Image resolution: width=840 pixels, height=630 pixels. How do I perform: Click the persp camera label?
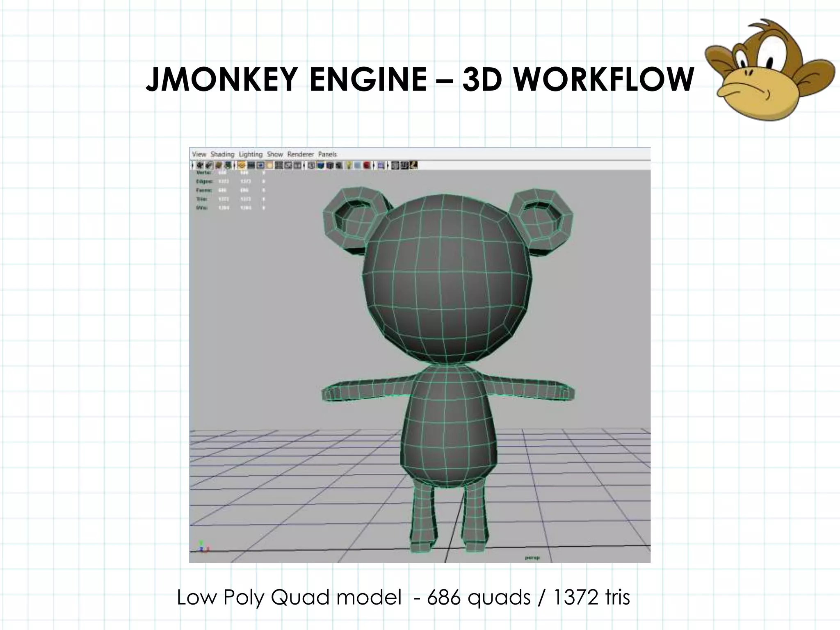point(532,557)
